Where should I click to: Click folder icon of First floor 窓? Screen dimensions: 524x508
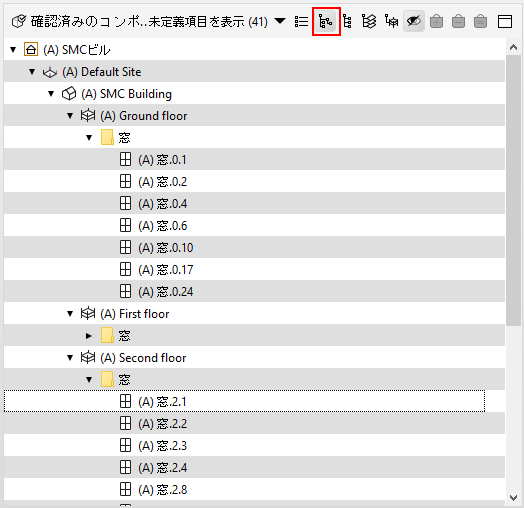107,335
